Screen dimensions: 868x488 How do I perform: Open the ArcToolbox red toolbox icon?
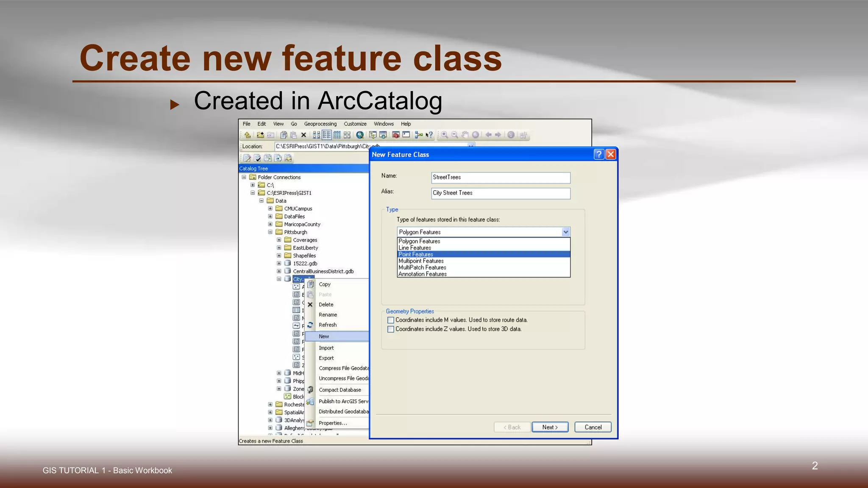(396, 135)
